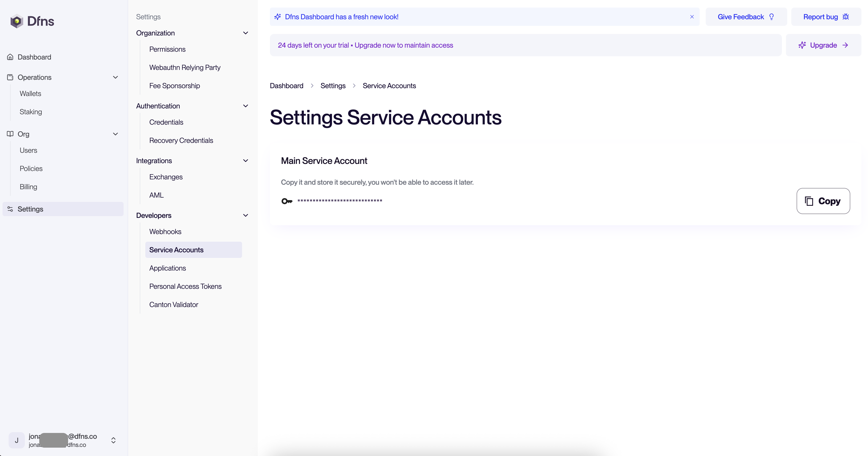Image resolution: width=868 pixels, height=456 pixels.
Task: Collapse the Operations section chevron
Action: 115,77
